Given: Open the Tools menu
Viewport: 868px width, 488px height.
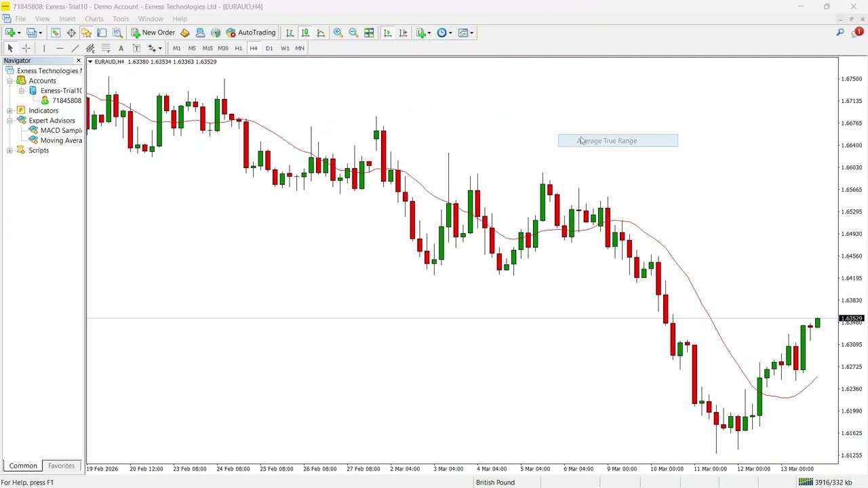Looking at the screenshot, I should [121, 19].
